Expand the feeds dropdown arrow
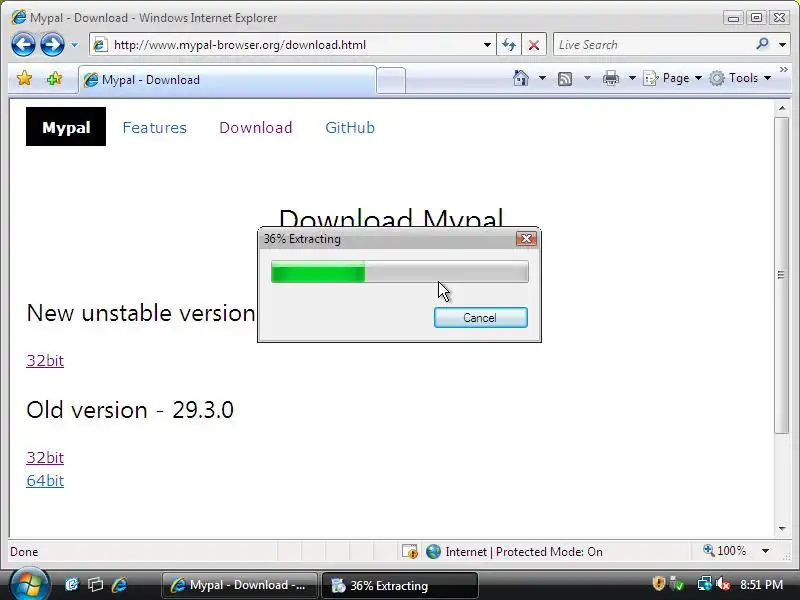The width and height of the screenshot is (800, 600). pyautogui.click(x=587, y=78)
